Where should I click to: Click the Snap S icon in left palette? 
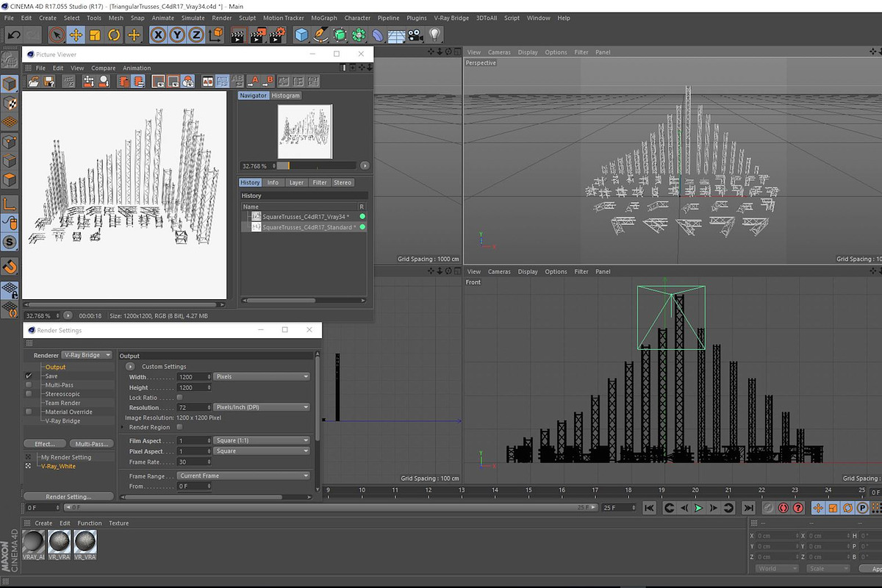[10, 242]
